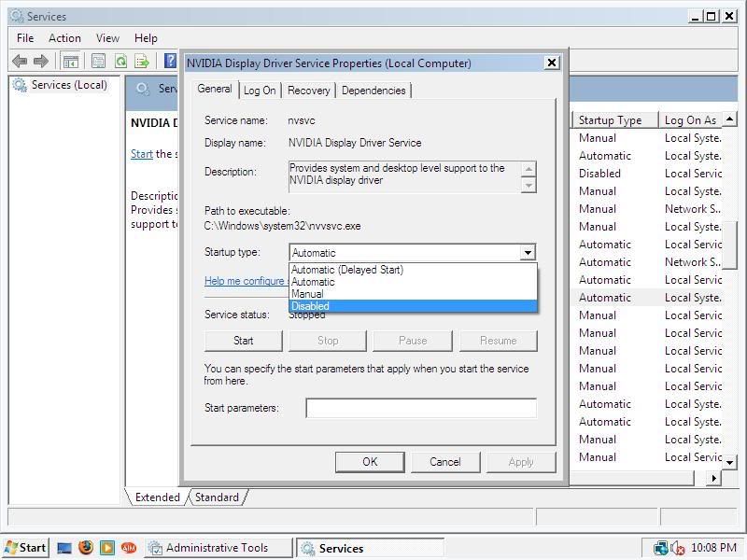
Task: Switch to the Dependencies tab
Action: (373, 91)
